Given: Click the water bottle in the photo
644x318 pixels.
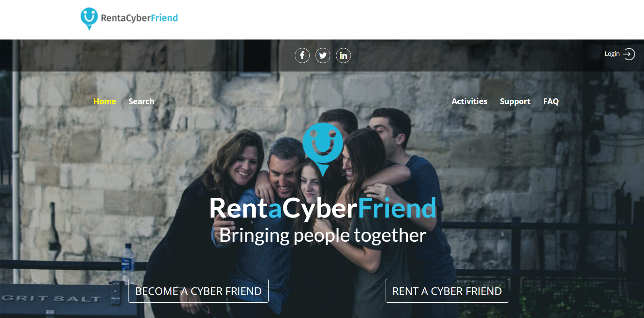Looking at the screenshot, I should click(x=128, y=259).
